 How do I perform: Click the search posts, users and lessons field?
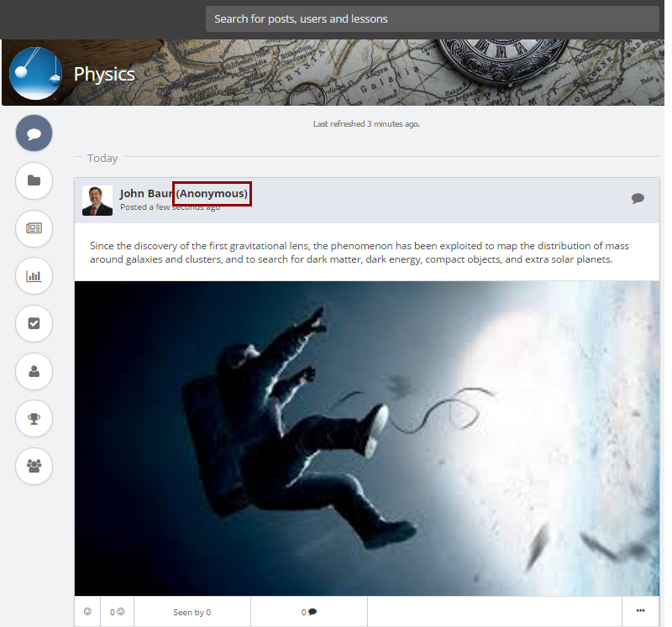point(432,18)
